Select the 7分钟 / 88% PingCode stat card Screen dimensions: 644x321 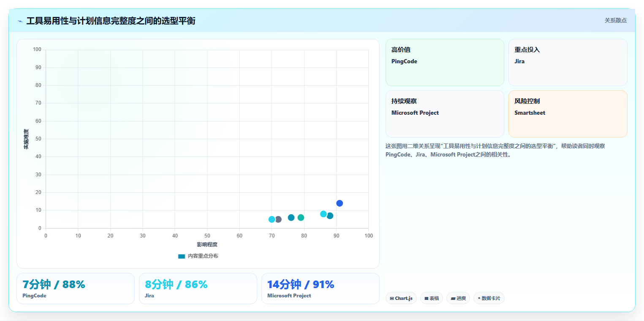(x=76, y=289)
